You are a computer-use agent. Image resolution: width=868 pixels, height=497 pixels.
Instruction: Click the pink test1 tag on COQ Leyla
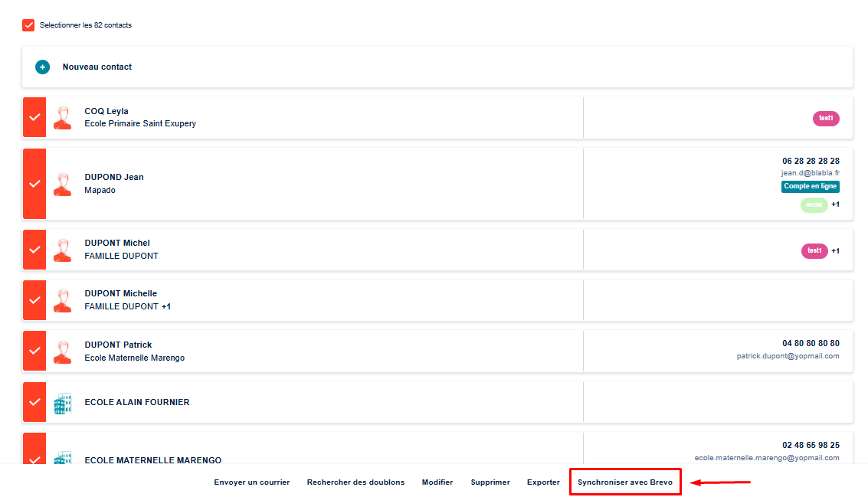826,119
